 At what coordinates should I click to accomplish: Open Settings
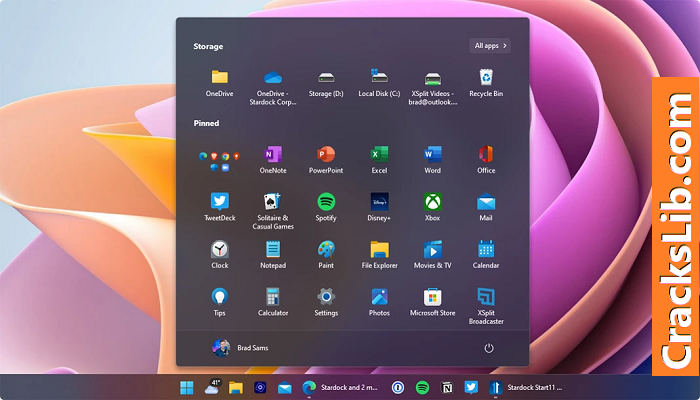[x=326, y=302]
